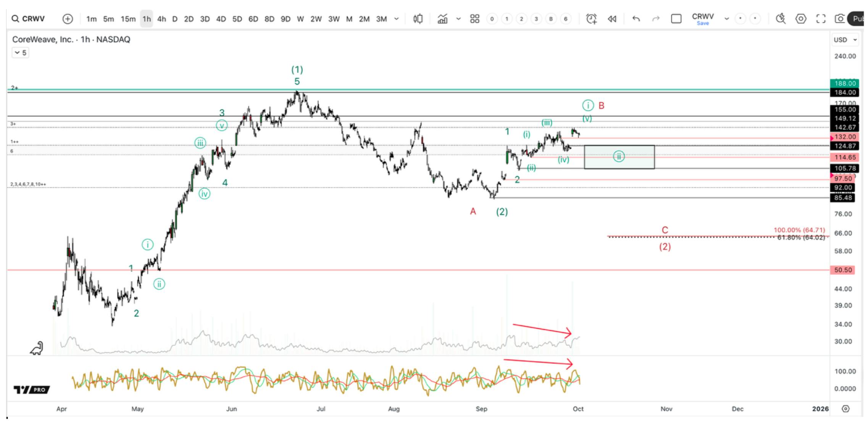Switch to 2W timeframe
The height and width of the screenshot is (424, 868).
tap(316, 19)
